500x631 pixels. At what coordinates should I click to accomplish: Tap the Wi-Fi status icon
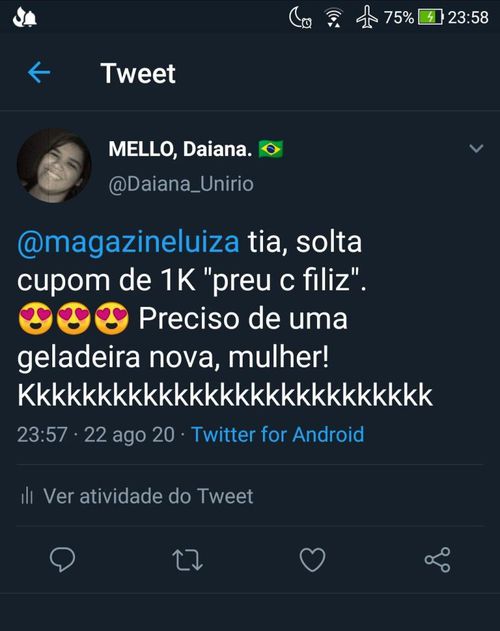(334, 18)
